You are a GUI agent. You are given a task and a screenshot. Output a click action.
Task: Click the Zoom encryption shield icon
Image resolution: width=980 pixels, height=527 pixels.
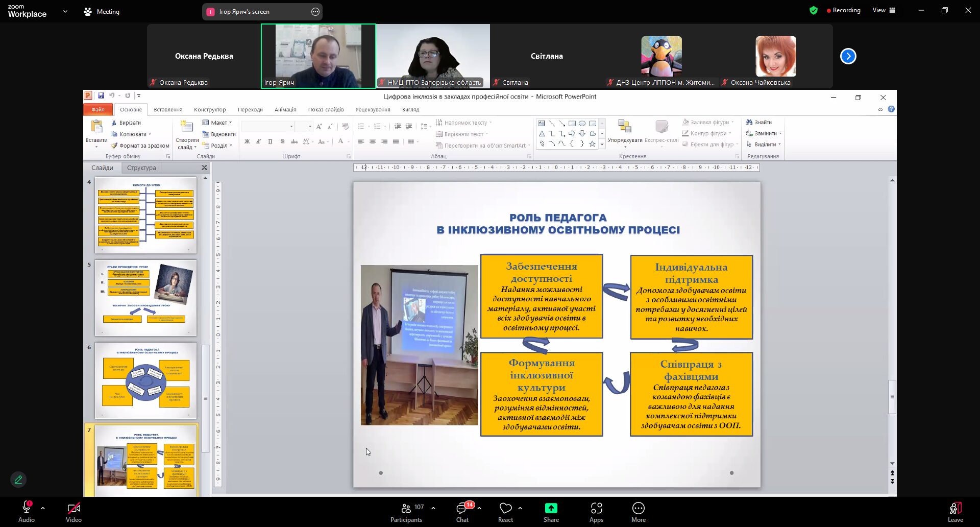point(814,10)
